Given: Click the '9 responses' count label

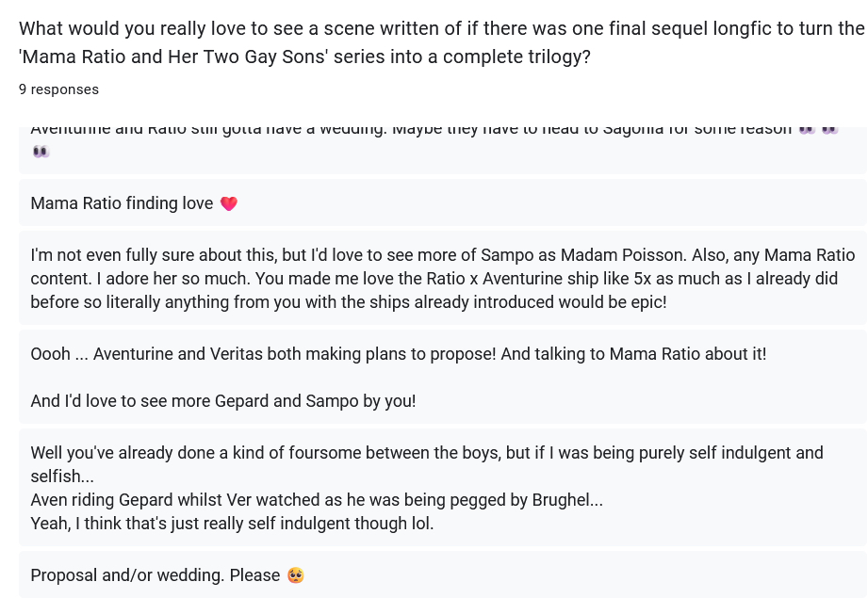Looking at the screenshot, I should tap(58, 89).
